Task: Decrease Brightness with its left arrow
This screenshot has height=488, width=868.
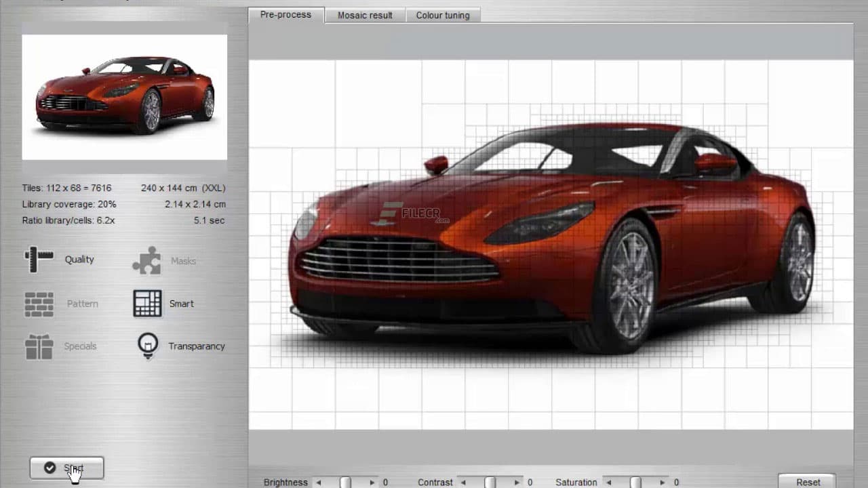Action: coord(317,482)
